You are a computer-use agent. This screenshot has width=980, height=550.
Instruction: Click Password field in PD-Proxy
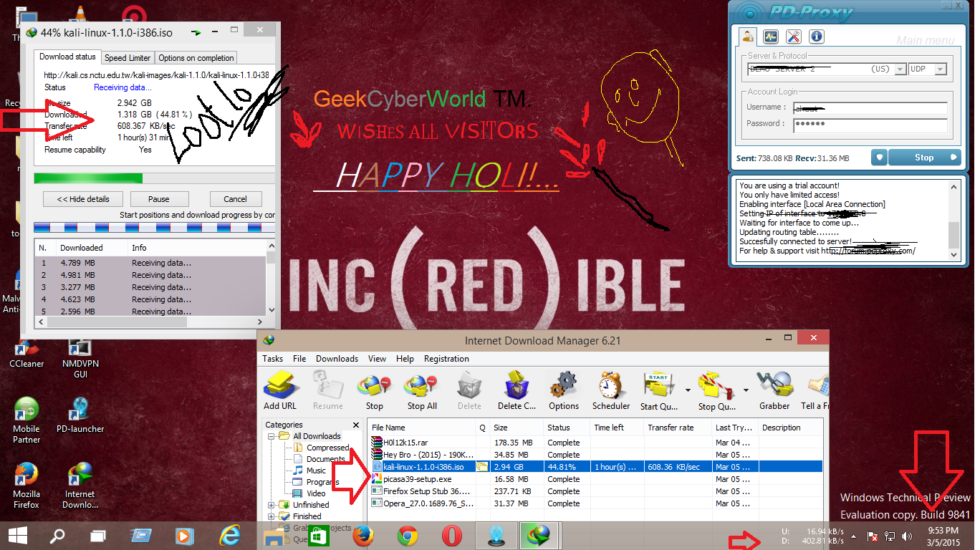(x=870, y=125)
